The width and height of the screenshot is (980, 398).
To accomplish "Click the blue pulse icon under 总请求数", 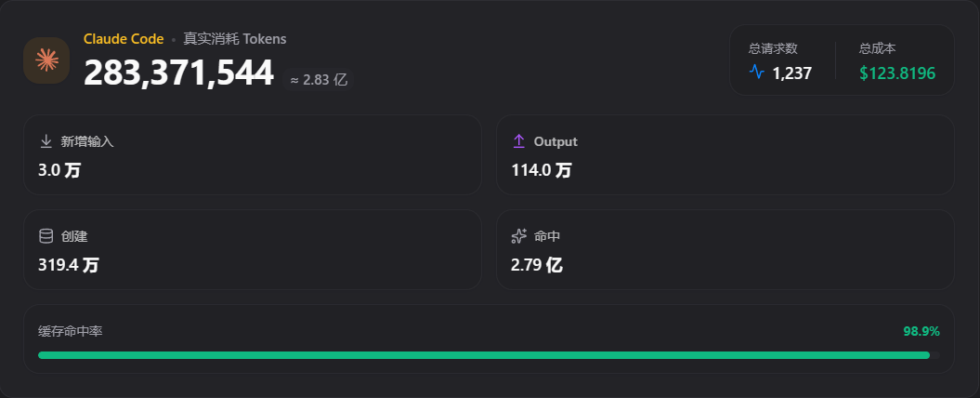I will pyautogui.click(x=757, y=73).
